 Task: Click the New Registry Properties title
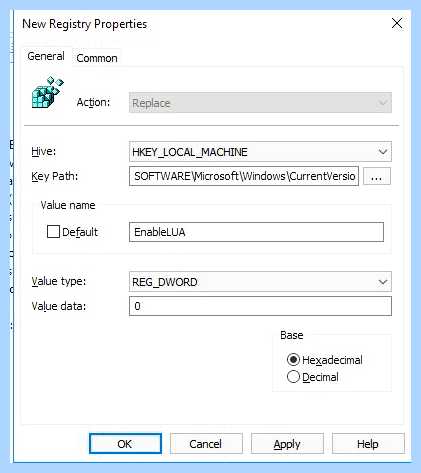85,24
